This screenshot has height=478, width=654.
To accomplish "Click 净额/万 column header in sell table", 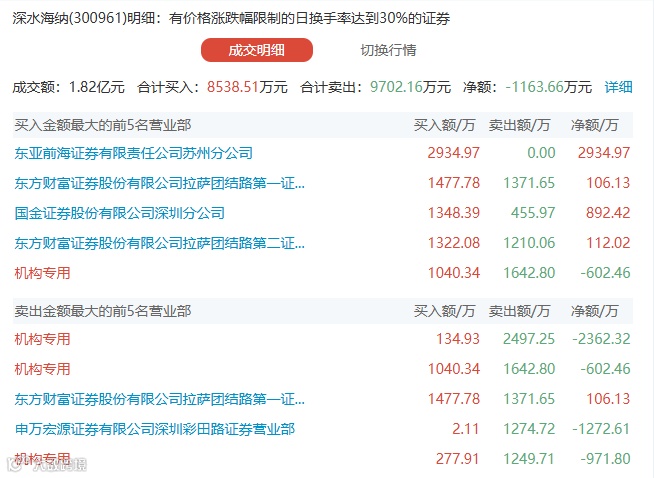I will tap(594, 311).
